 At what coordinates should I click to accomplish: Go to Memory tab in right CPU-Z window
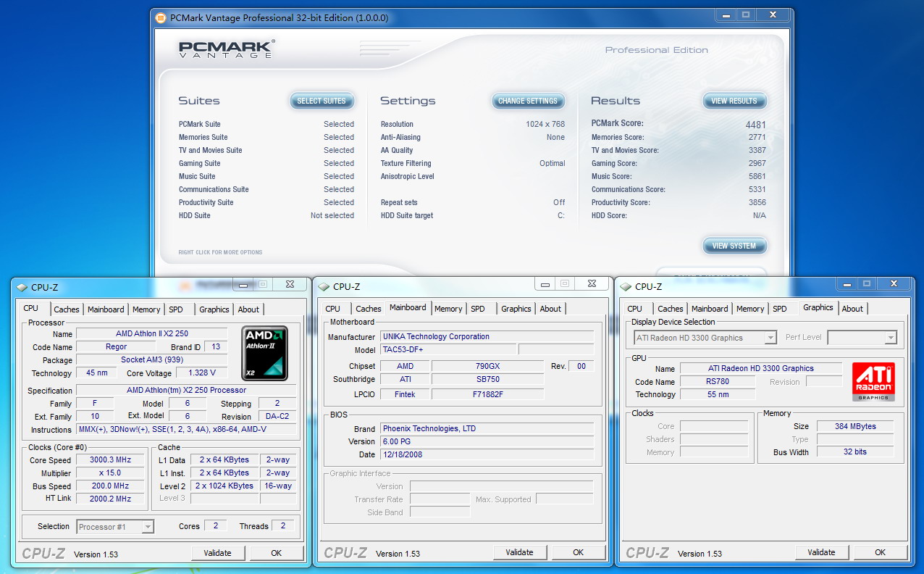pos(750,309)
